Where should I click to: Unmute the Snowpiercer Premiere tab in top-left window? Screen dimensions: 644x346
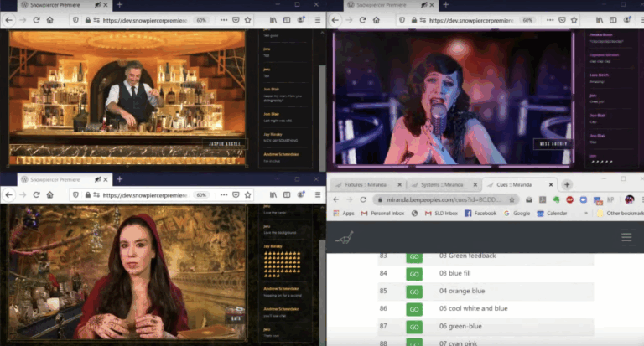click(x=98, y=4)
